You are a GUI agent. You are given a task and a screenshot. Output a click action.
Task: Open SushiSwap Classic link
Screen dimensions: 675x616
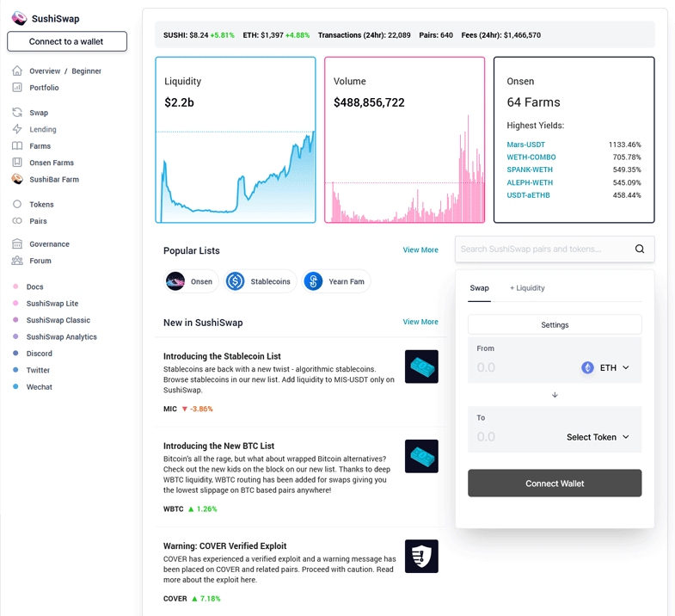58,320
